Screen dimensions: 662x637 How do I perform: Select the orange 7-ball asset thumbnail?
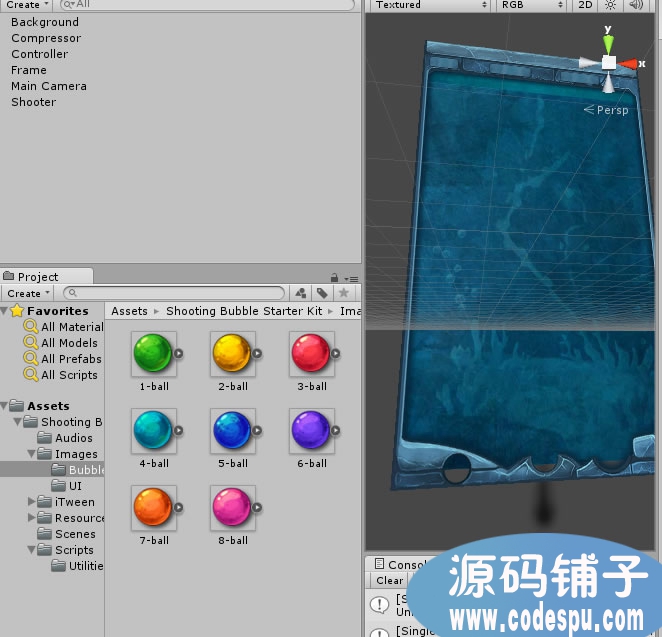[x=153, y=507]
